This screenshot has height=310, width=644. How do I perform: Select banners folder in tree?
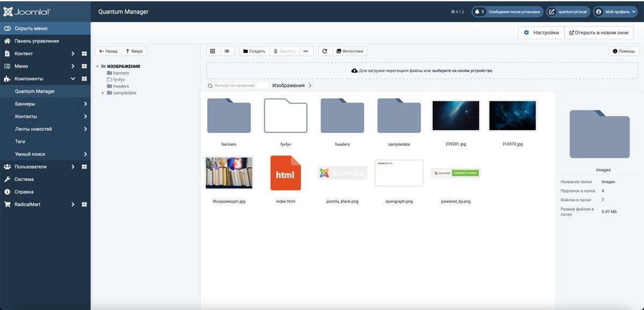[118, 73]
